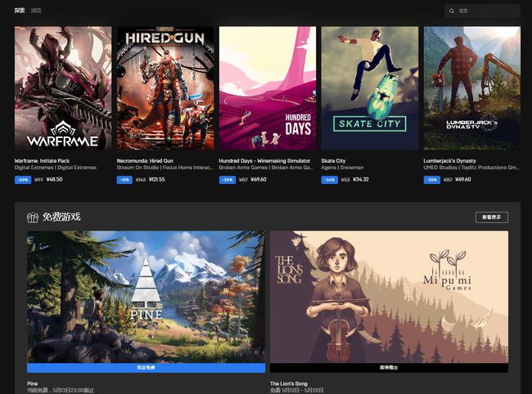Click Agens | Snowman developer text

tap(342, 168)
